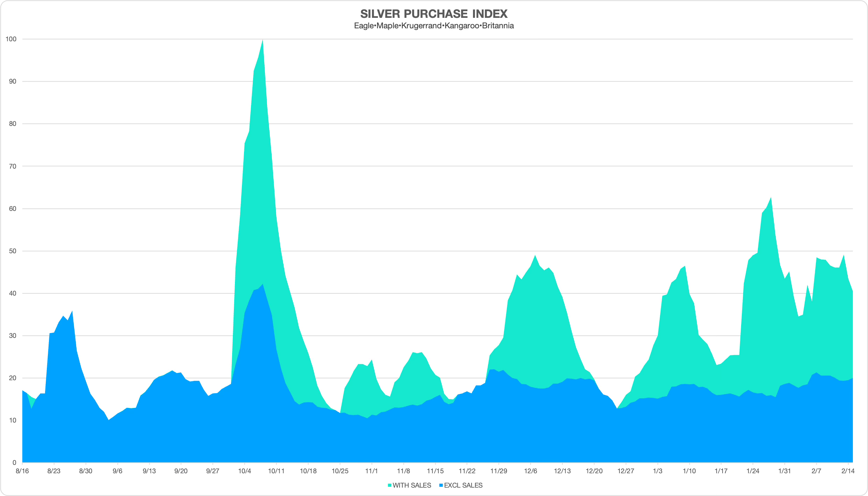Click the 8/23 date label
Screen dimensions: 868x496
(x=54, y=471)
